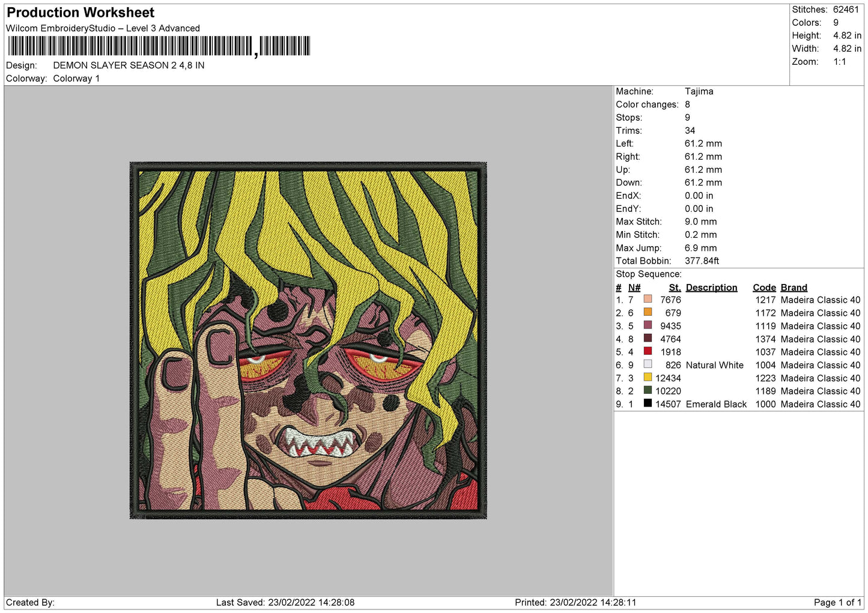Click the barcode under the worksheet title
Image resolution: width=868 pixels, height=613 pixels.
[x=159, y=46]
